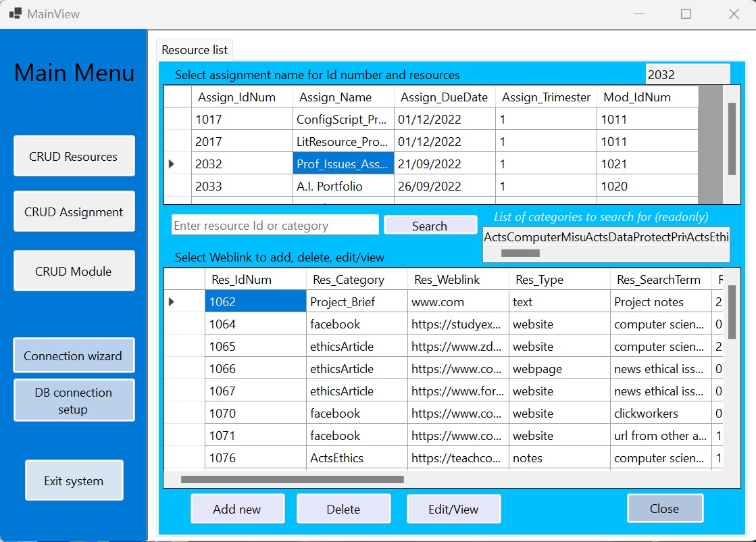Screen dimensions: 756x542
Task: Open DB connection setup
Action: (74, 401)
